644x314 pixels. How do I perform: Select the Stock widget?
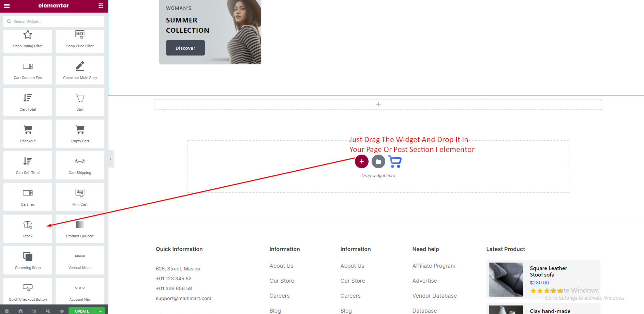[28, 229]
